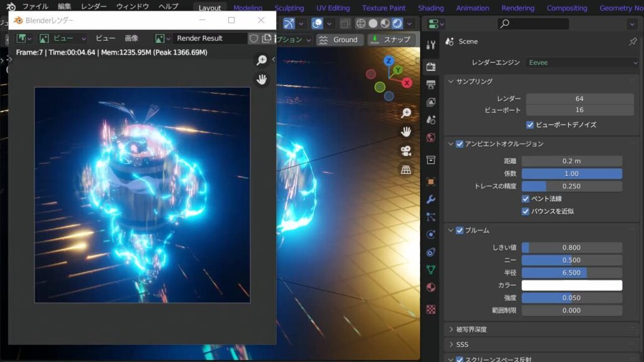Open the View Layer properties tab
Viewport: 644px width, 362px height.
(431, 102)
